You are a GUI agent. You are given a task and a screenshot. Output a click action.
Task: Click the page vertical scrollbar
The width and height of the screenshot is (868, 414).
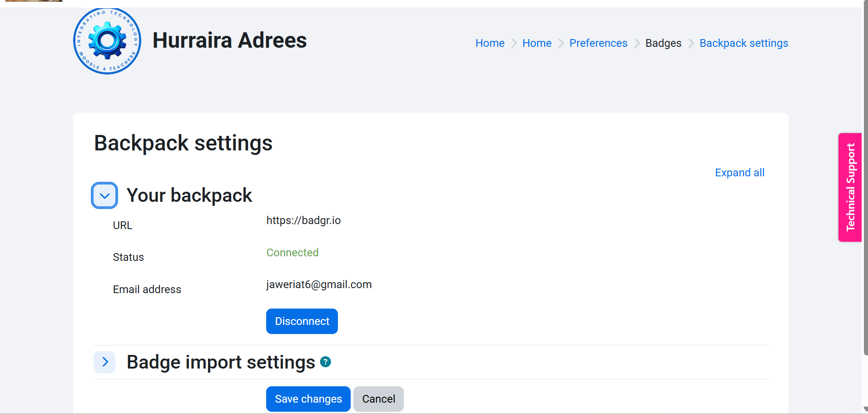[865, 177]
